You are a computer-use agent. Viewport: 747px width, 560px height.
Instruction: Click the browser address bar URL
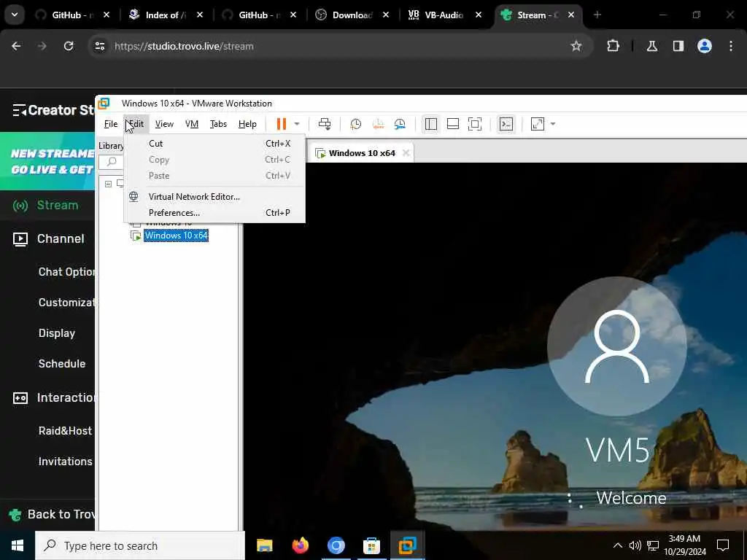pyautogui.click(x=184, y=46)
